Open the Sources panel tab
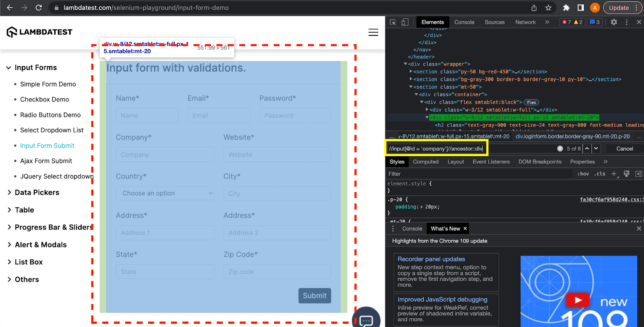The image size is (644, 327). [495, 22]
